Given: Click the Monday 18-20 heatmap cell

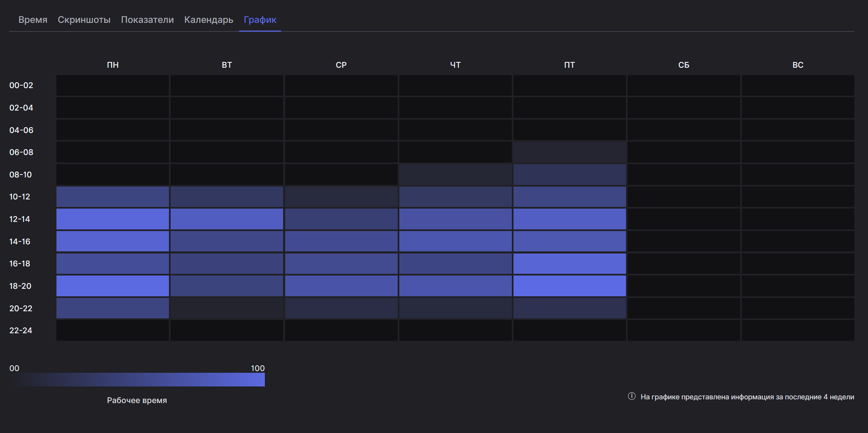Looking at the screenshot, I should click(112, 286).
